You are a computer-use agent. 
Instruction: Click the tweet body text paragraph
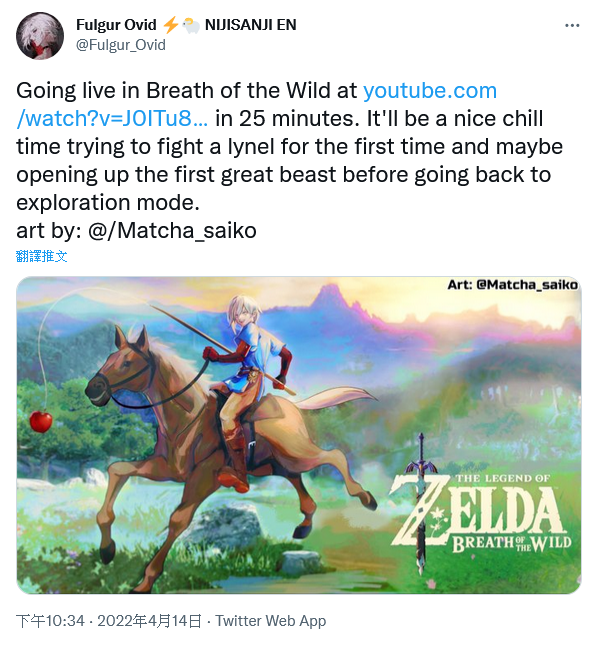(x=289, y=161)
